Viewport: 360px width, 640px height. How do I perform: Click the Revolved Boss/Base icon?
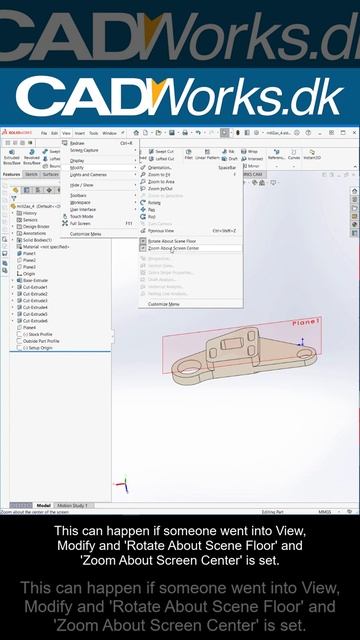(31, 152)
